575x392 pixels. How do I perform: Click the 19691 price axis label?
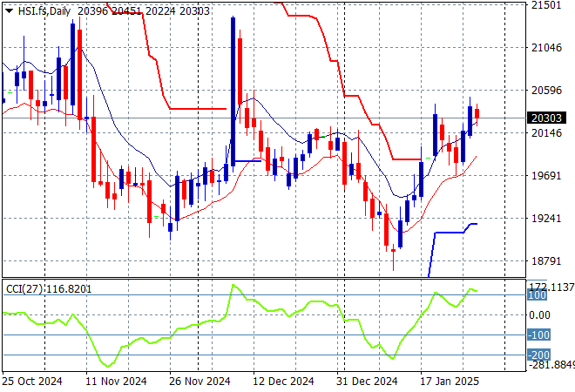pos(546,176)
